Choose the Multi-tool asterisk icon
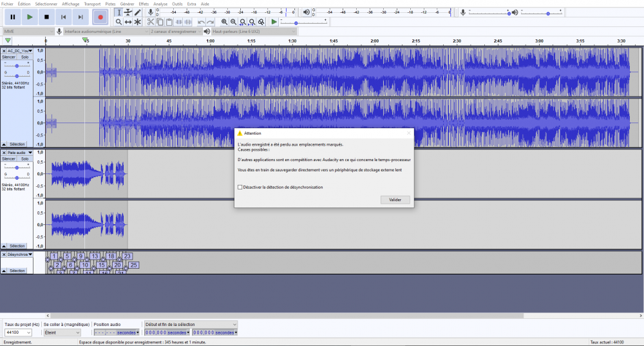The height and width of the screenshot is (346, 644). click(x=138, y=22)
